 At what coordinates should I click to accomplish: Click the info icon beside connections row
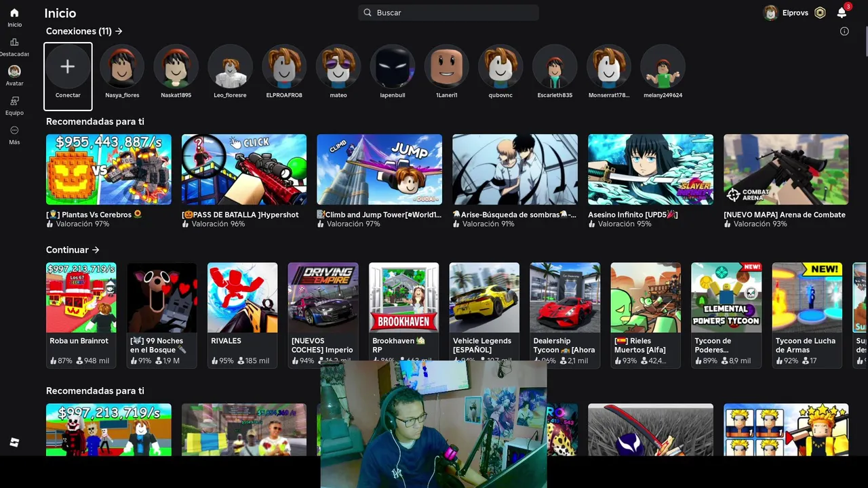point(844,31)
